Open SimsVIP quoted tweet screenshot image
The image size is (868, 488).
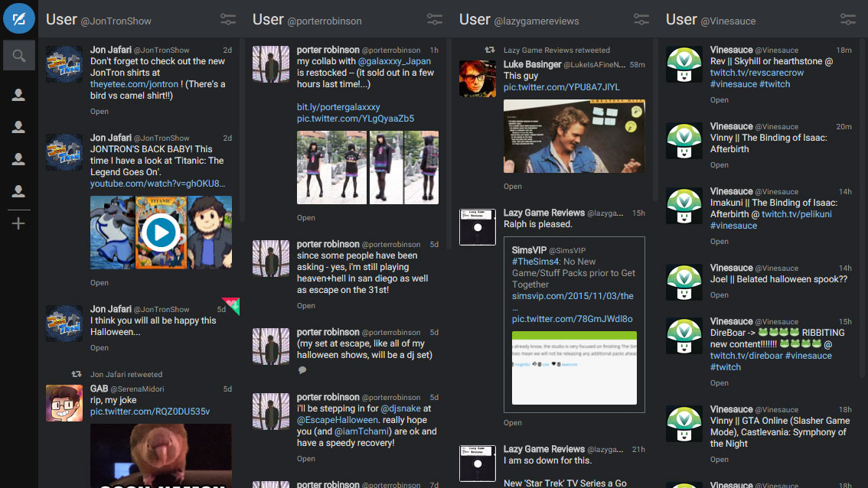574,368
